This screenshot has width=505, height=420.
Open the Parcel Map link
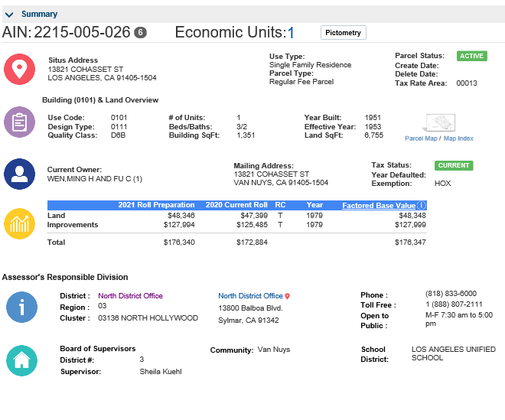tap(421, 138)
